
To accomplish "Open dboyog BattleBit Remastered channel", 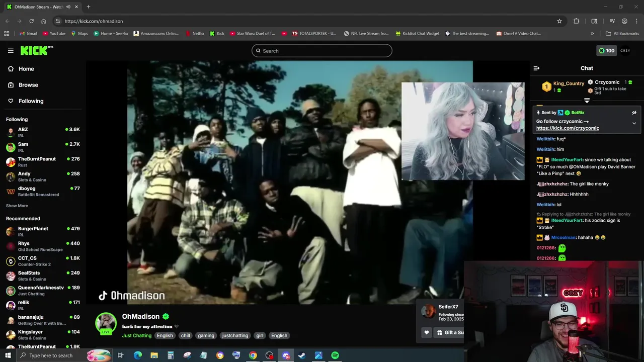I will (43, 192).
